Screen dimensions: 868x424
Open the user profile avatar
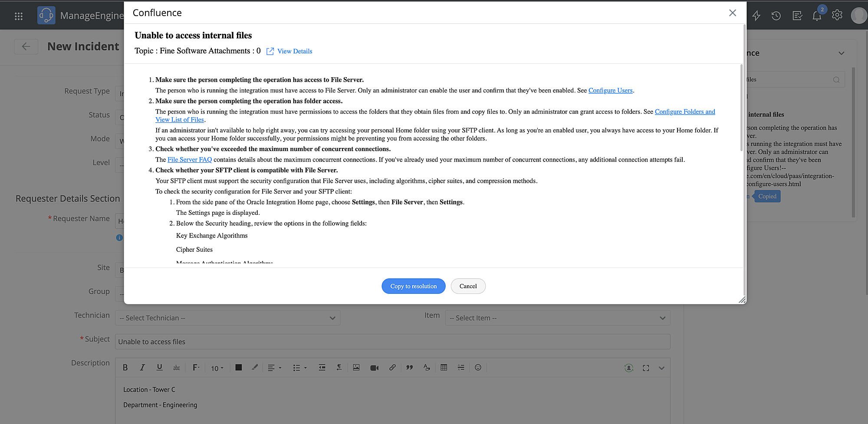pos(859,16)
